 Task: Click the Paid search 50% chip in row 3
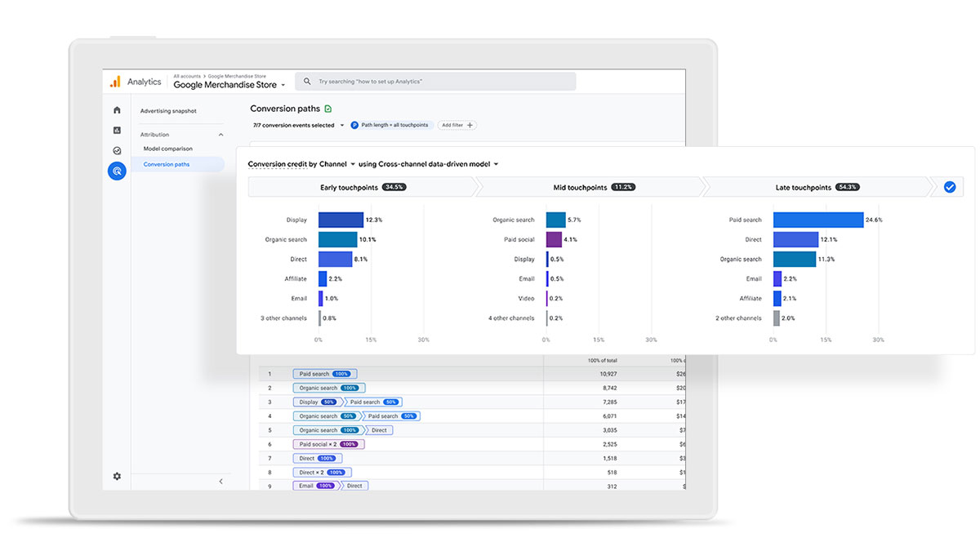click(373, 402)
